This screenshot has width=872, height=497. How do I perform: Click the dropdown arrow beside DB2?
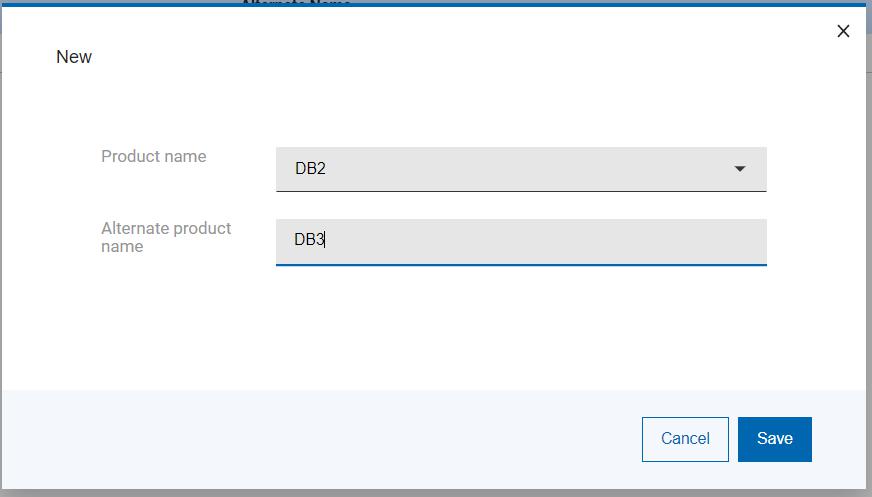pos(740,168)
